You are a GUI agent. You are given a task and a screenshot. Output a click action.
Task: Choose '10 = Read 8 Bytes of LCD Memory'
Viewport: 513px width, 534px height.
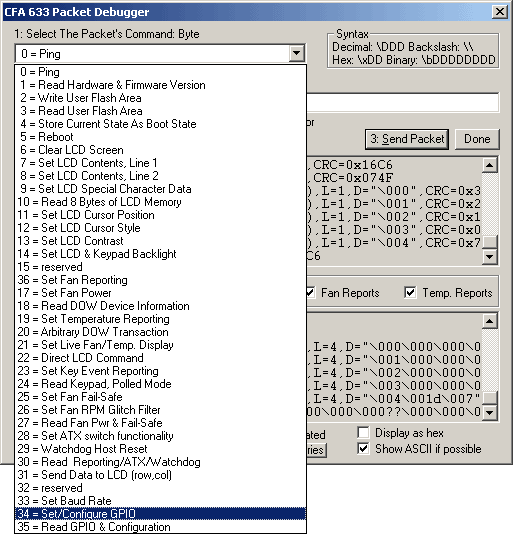tap(160, 202)
